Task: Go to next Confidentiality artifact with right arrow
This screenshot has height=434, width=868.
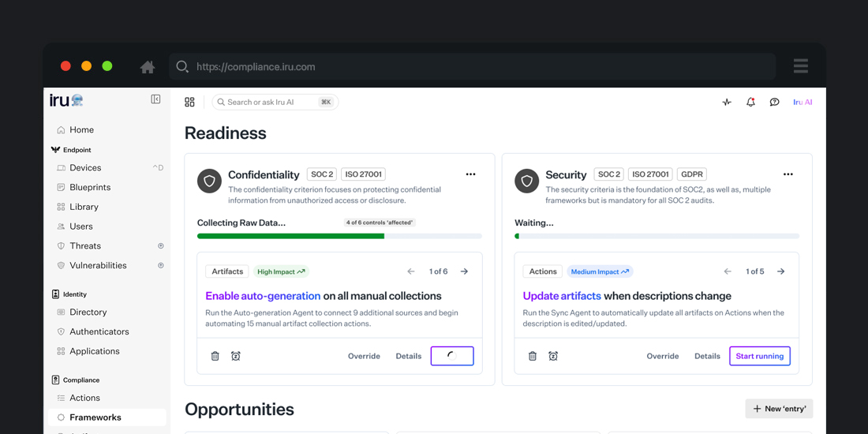Action: pyautogui.click(x=465, y=271)
